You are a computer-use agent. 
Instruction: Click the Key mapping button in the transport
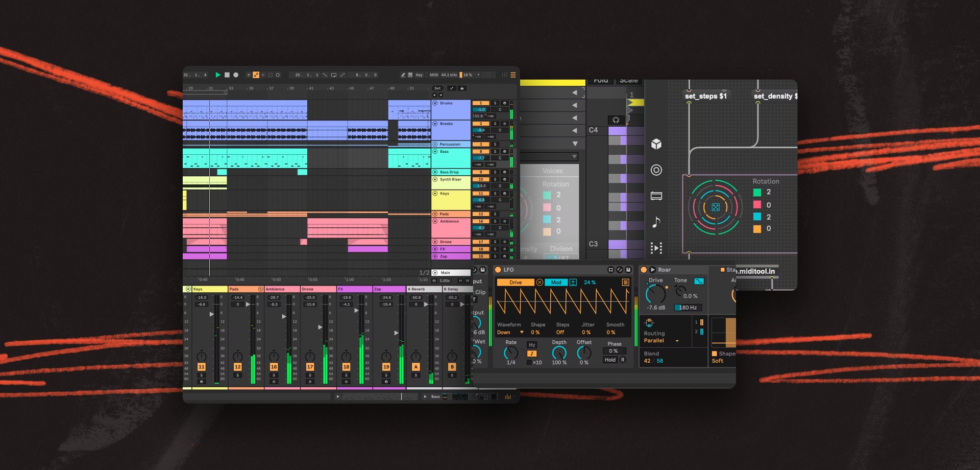point(419,74)
